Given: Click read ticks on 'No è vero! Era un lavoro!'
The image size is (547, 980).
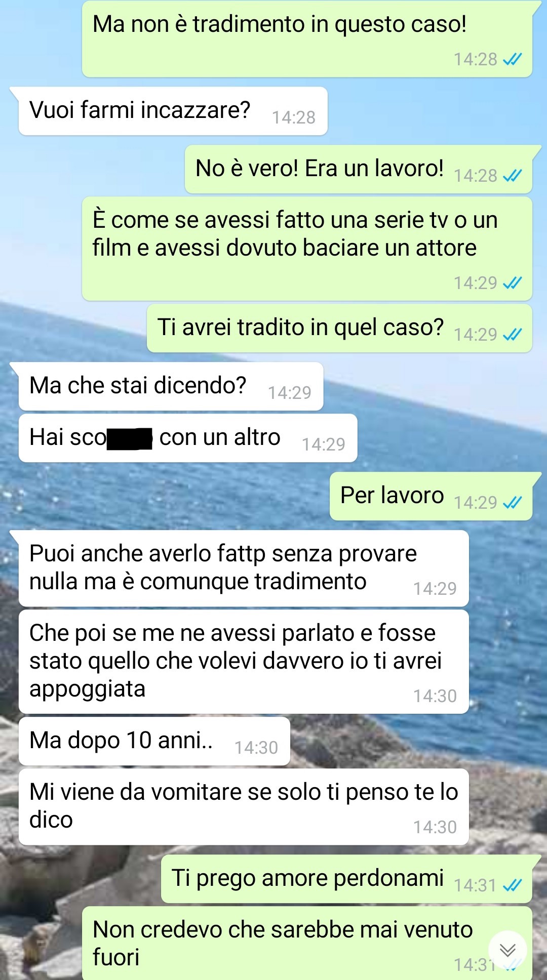Looking at the screenshot, I should coord(512,176).
